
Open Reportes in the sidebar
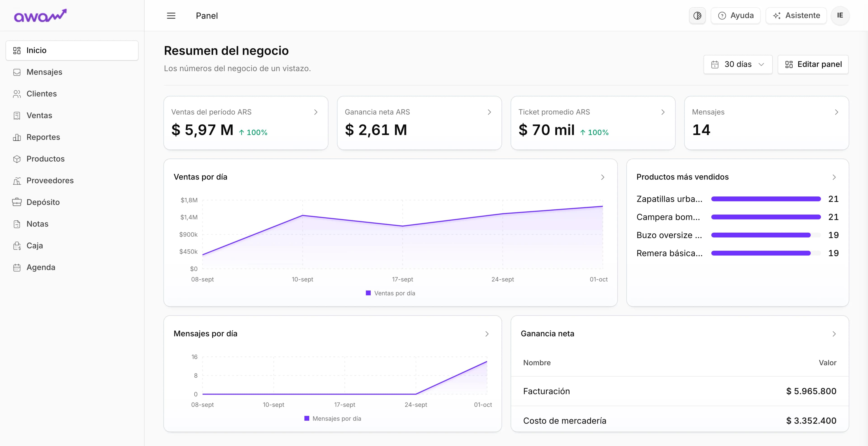click(x=72, y=137)
